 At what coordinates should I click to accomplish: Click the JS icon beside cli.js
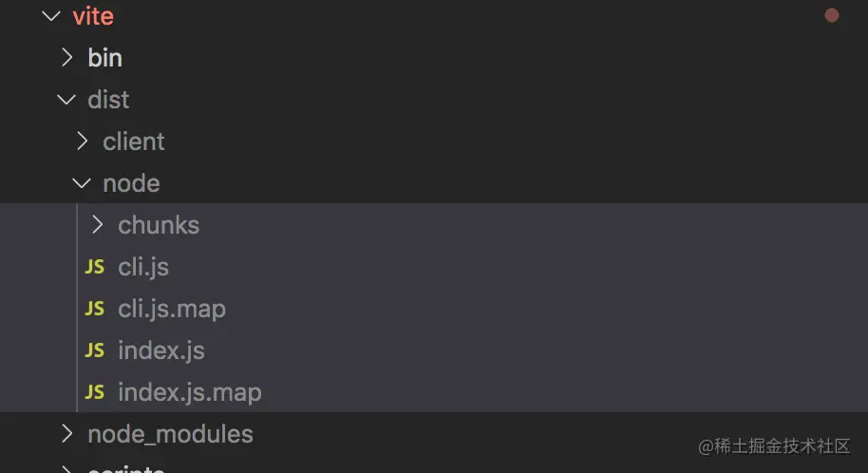click(x=94, y=267)
